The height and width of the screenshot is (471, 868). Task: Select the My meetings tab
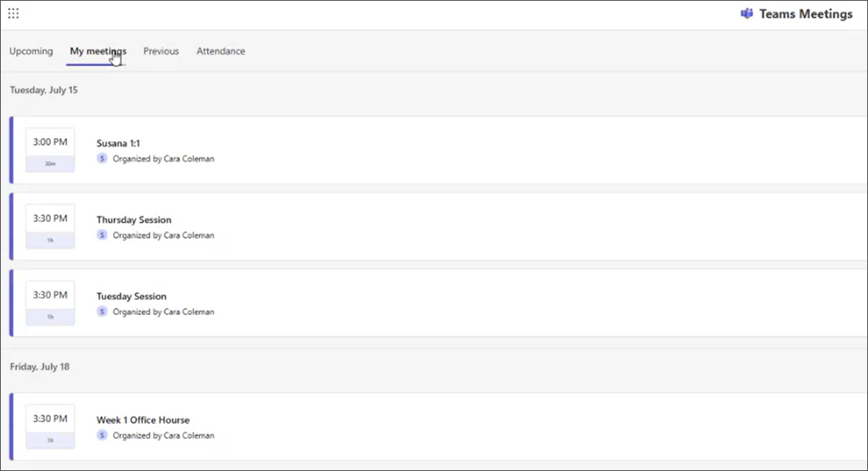click(97, 51)
